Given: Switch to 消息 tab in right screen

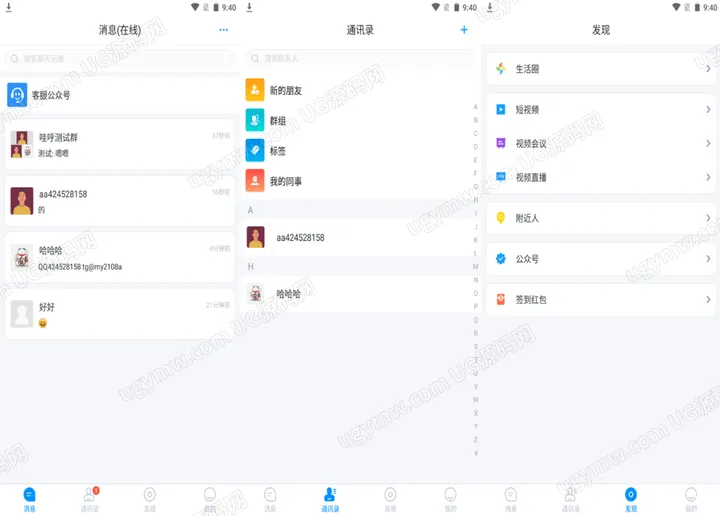Looking at the screenshot, I should pyautogui.click(x=511, y=499).
